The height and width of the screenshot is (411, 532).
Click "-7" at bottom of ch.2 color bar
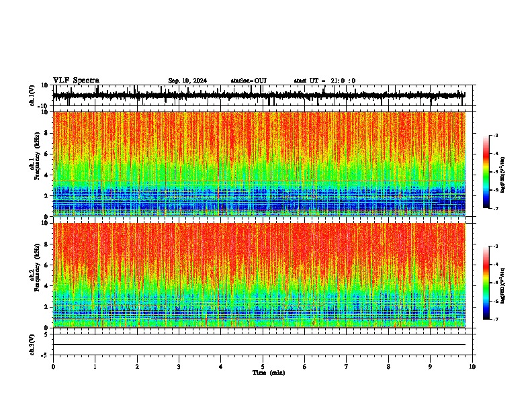point(496,319)
